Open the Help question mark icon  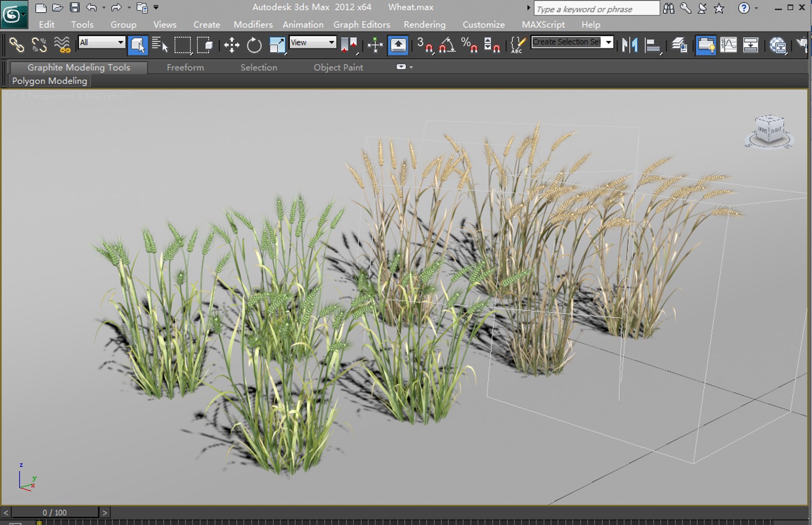[744, 8]
